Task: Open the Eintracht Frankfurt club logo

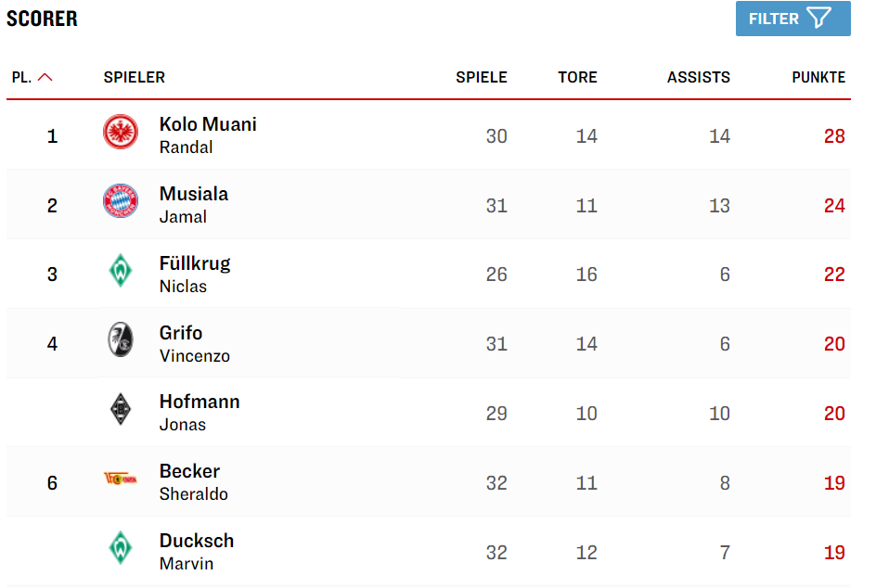Action: pyautogui.click(x=121, y=133)
